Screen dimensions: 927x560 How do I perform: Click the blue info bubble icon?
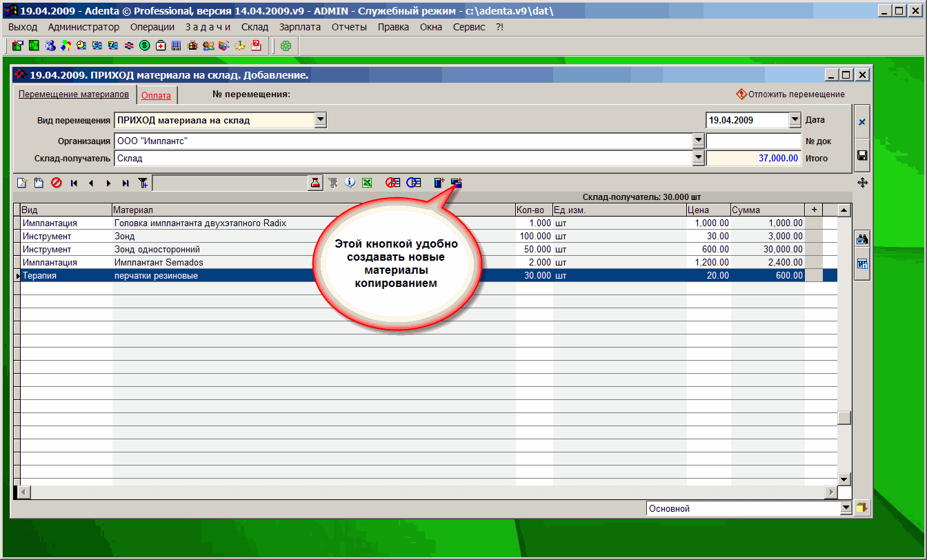[x=350, y=183]
